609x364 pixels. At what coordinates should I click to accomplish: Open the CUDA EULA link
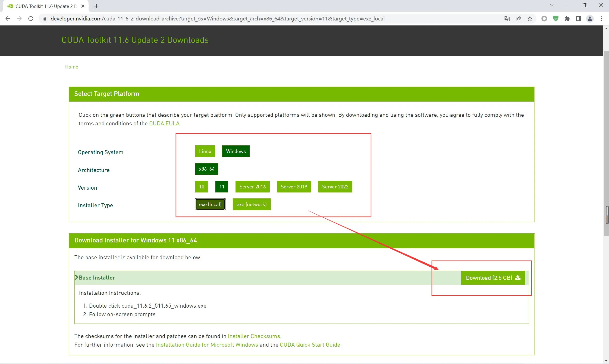(x=164, y=124)
